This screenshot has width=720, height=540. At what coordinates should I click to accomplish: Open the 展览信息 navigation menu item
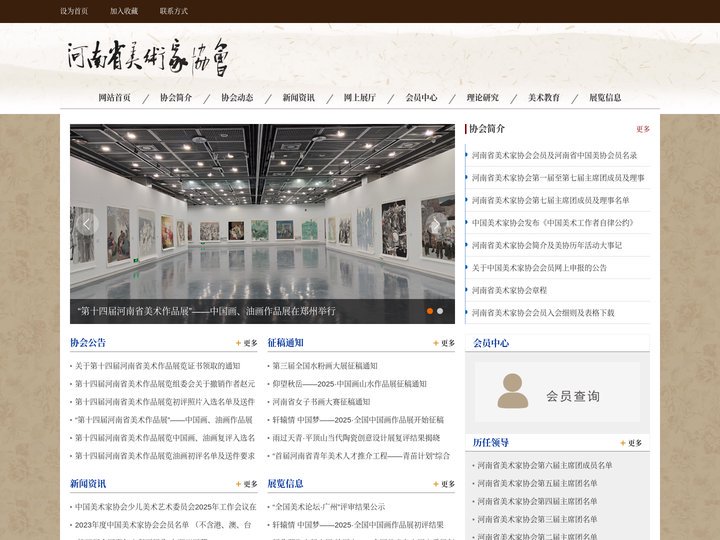(x=605, y=97)
